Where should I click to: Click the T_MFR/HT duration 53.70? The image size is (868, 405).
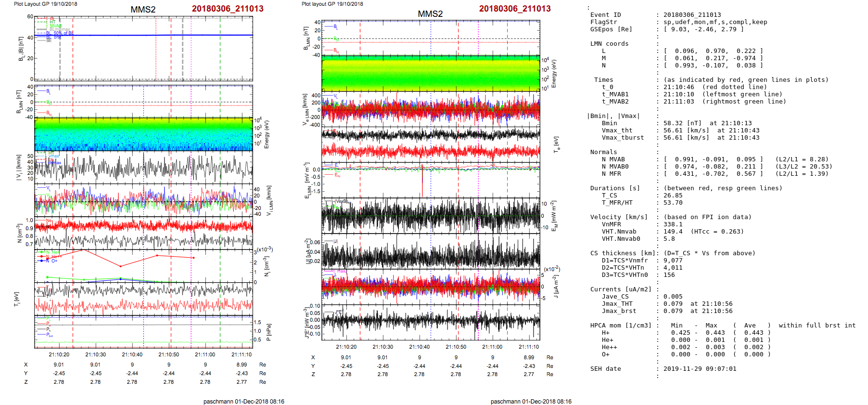tap(673, 203)
